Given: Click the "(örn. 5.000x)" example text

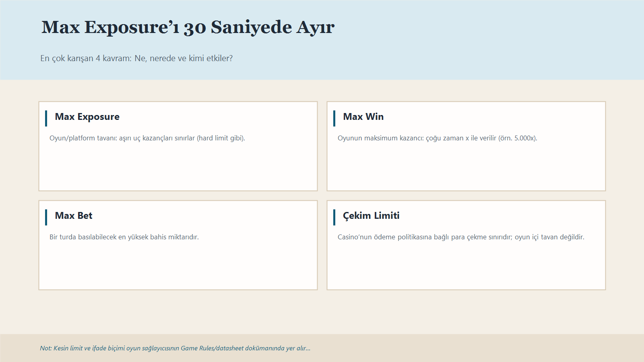Looking at the screenshot, I should (x=518, y=138).
